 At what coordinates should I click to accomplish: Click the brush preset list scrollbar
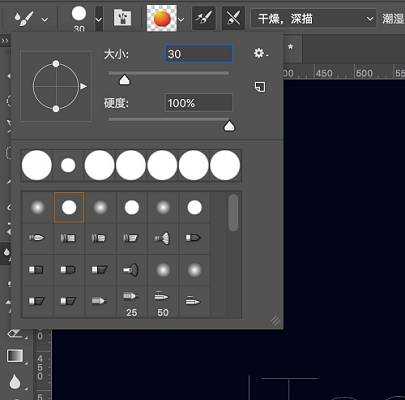click(234, 213)
